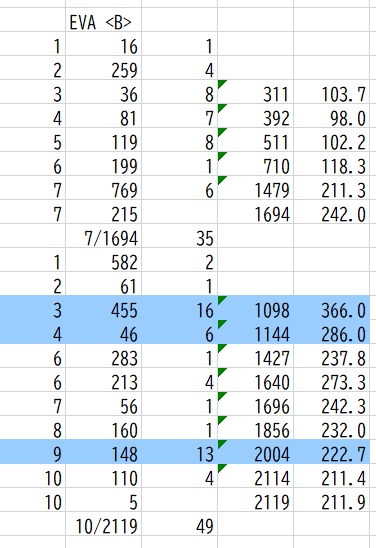376x548 pixels.
Task: Click the green triangle marker beside 2004
Action: (x=221, y=443)
